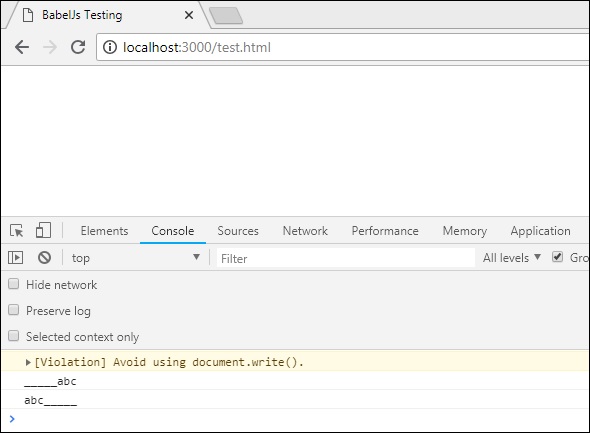Screen dimensions: 590x433
Task: Uncheck the Group similar checkbox
Action: [x=557, y=257]
